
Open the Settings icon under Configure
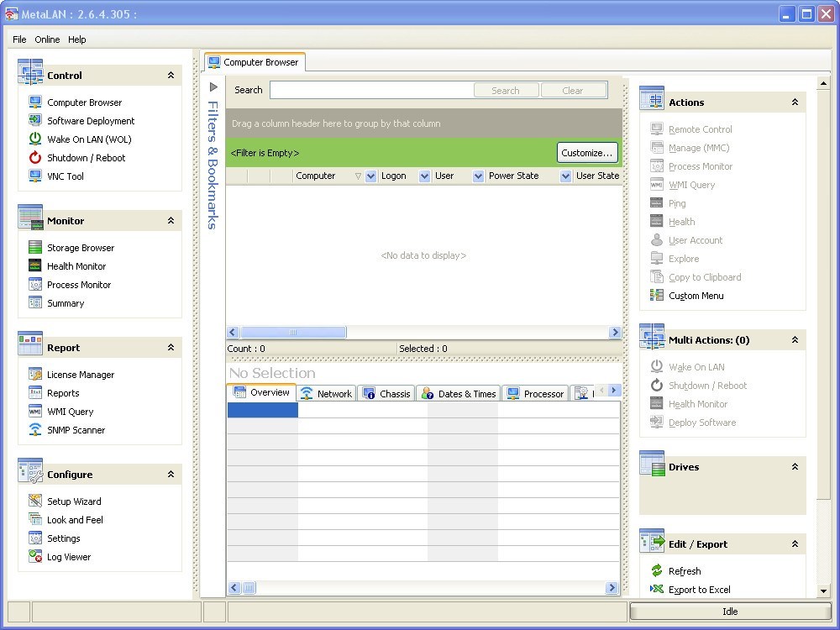point(35,538)
